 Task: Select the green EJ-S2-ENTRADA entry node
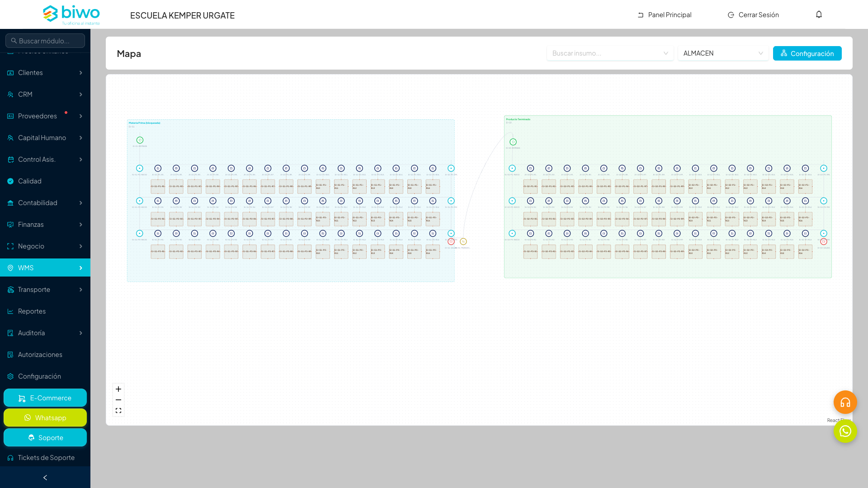(x=513, y=142)
